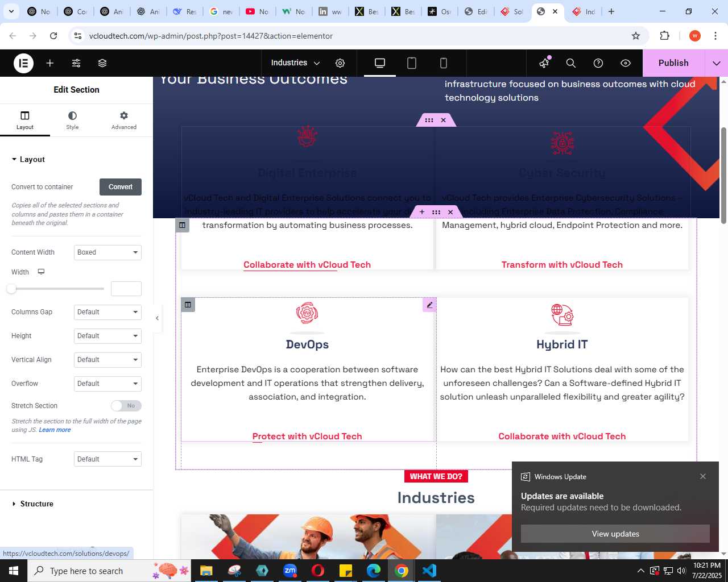
Task: Open Zoom from the taskbar
Action: 290,571
